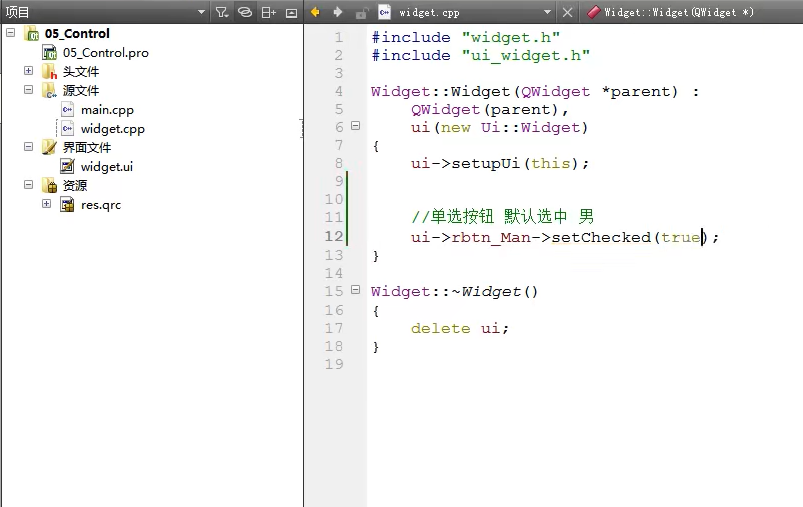Screen dimensions: 803x507
Task: Click the 界面文件 folder label
Action: point(87,147)
